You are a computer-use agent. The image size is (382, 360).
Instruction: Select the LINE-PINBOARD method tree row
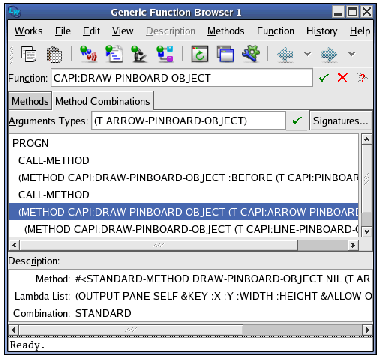(192, 229)
